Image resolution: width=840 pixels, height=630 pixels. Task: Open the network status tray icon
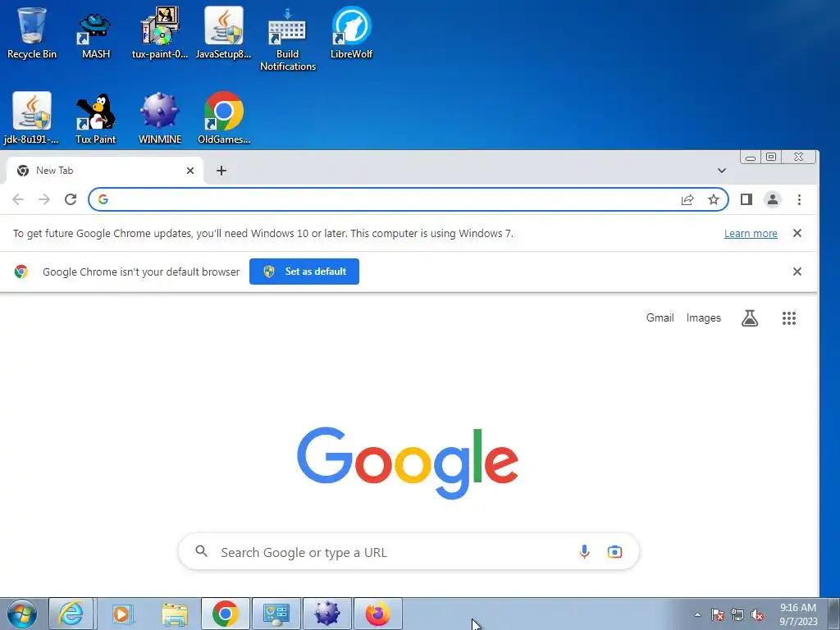[x=737, y=614]
